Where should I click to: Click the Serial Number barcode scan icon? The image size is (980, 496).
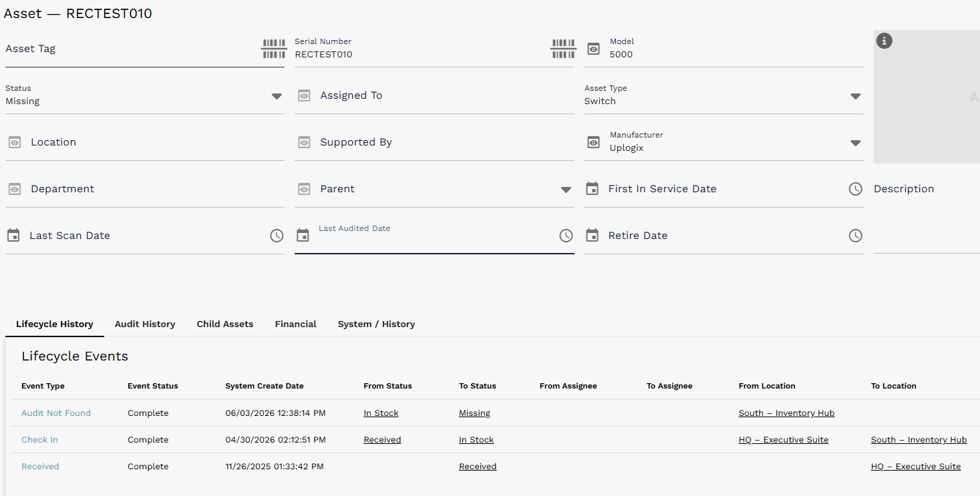coord(563,49)
